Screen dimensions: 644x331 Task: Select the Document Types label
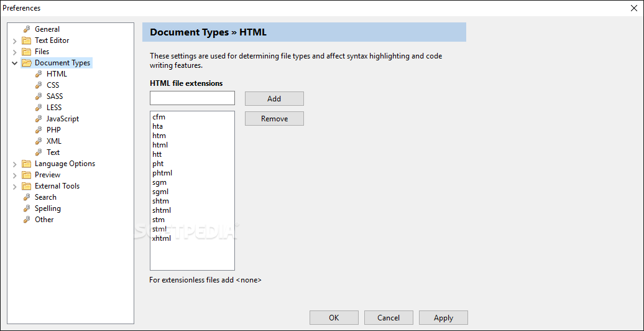click(x=62, y=63)
